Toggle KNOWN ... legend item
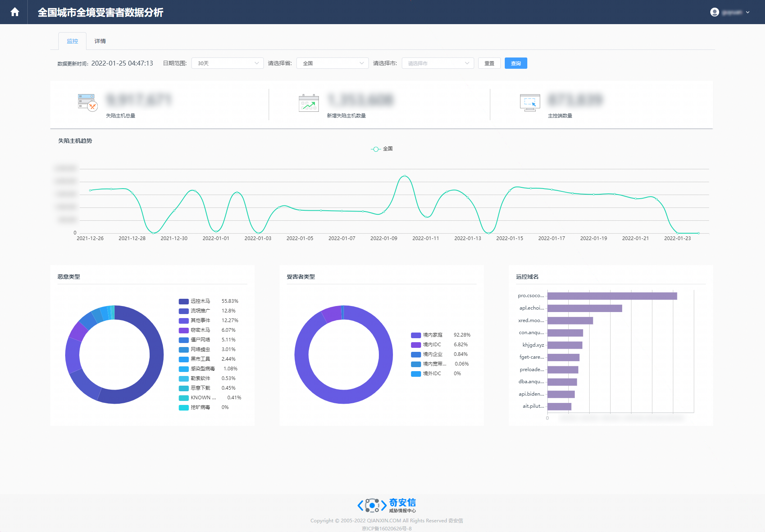 [x=197, y=398]
